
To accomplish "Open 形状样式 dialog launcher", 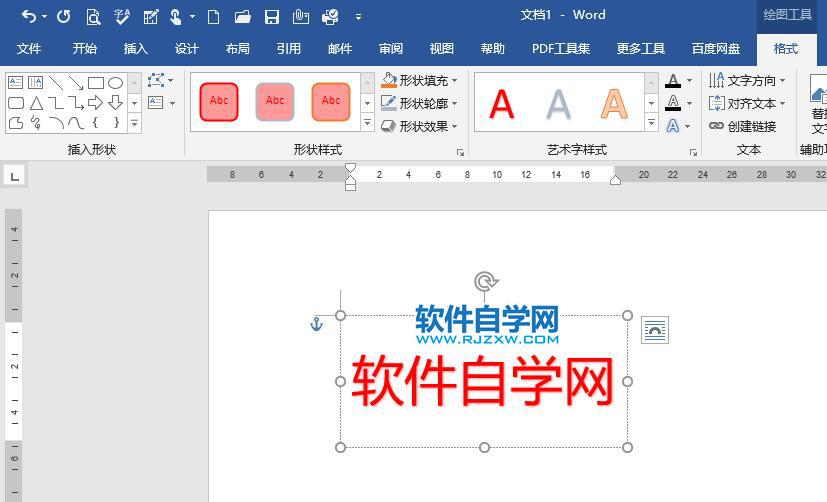I will click(460, 152).
